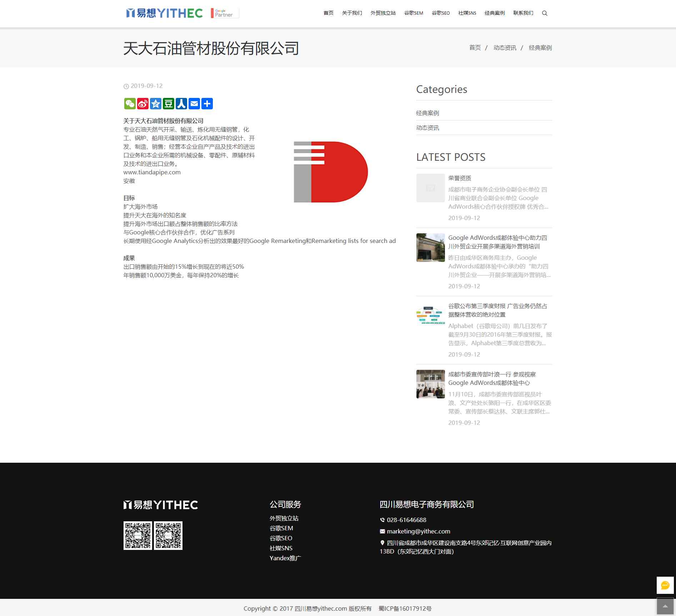
Task: Click 首页 in the breadcrumb
Action: point(475,48)
